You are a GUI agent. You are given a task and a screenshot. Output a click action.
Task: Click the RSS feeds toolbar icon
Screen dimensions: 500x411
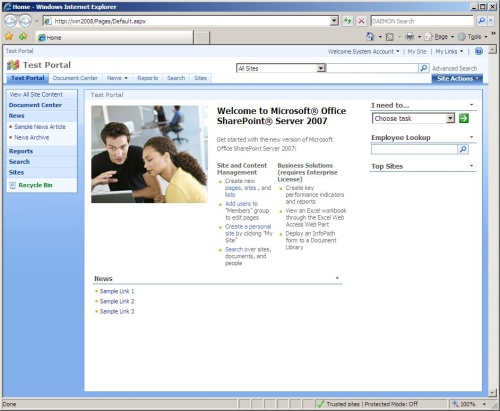pos(390,37)
